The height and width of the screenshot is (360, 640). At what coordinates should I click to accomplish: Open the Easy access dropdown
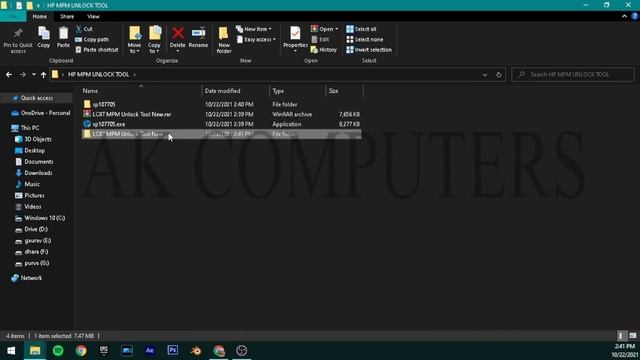click(x=256, y=39)
